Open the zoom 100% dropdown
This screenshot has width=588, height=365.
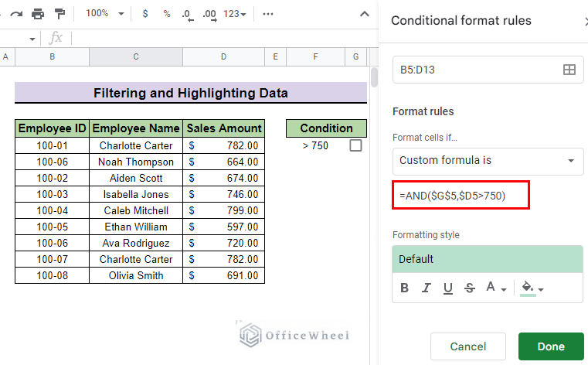(104, 14)
